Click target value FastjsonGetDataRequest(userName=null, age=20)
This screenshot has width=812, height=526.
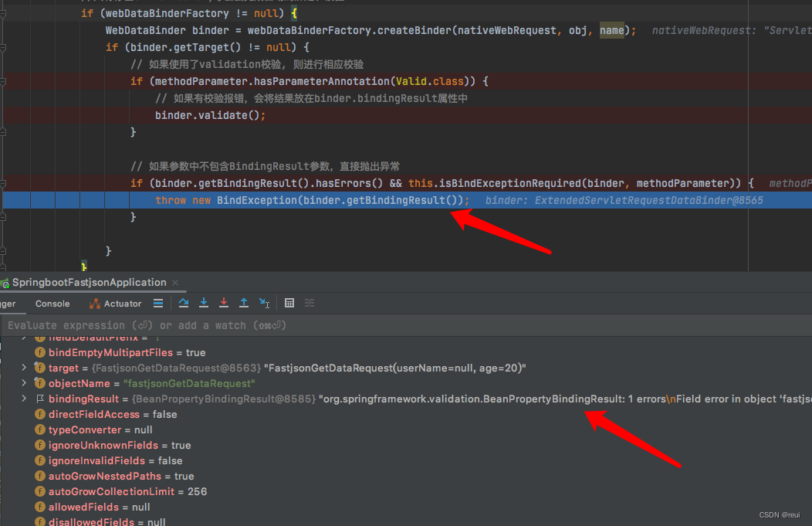395,368
